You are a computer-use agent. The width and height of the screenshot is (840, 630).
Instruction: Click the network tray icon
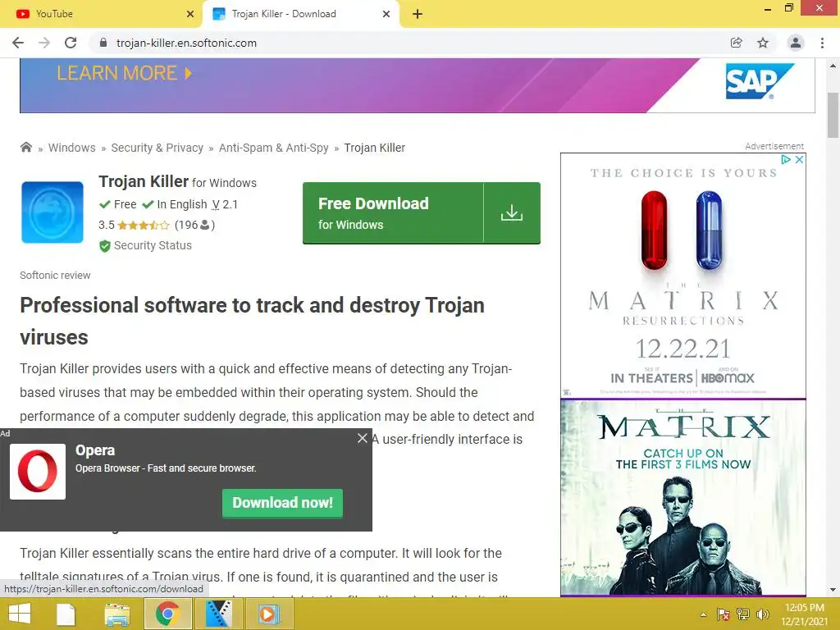point(743,614)
